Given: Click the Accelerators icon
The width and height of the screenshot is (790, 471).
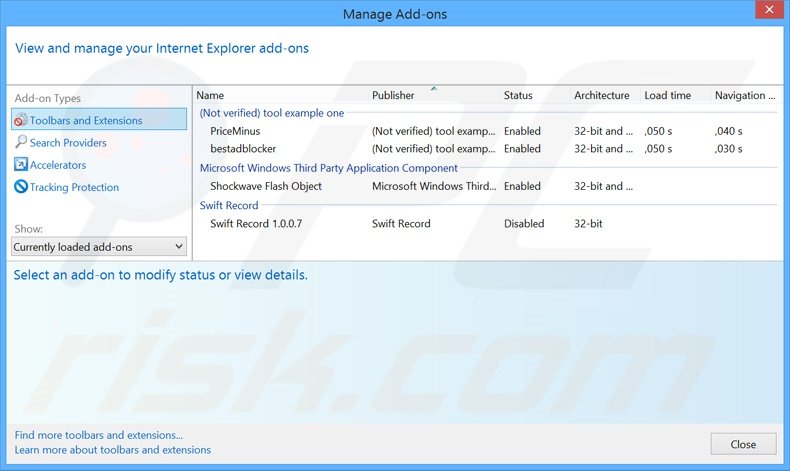Looking at the screenshot, I should 21,164.
